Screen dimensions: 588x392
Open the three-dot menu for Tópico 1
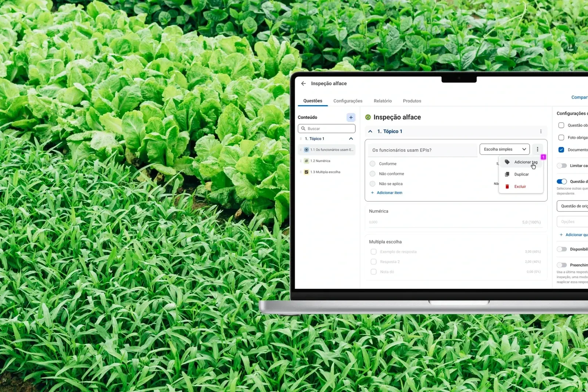(x=541, y=132)
